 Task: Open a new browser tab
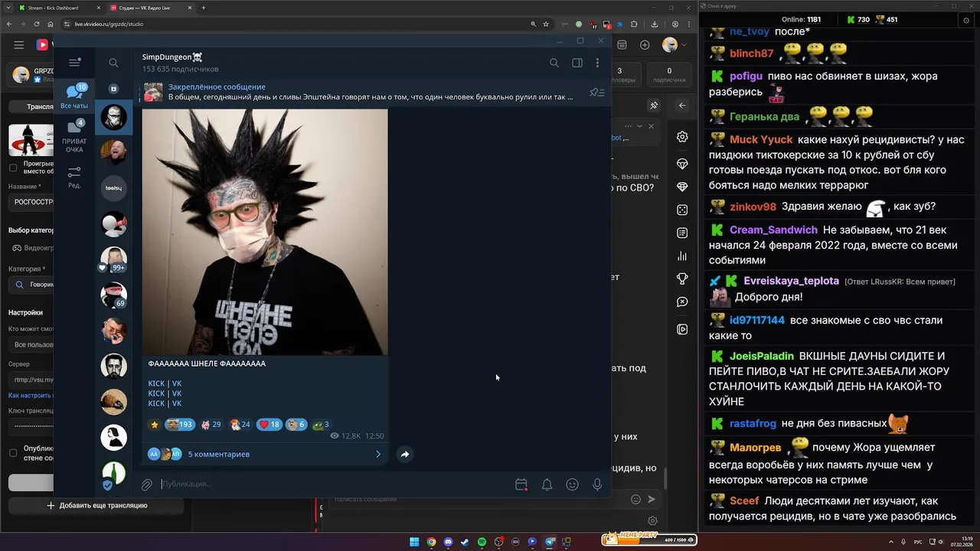[204, 8]
